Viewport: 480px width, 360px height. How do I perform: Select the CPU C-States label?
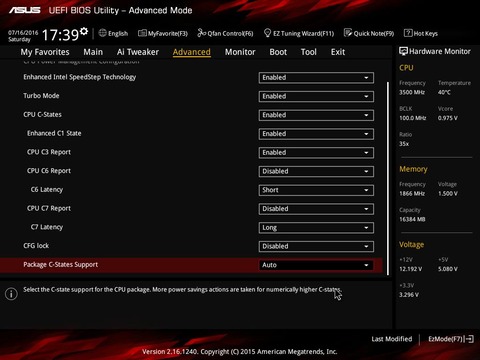click(42, 114)
